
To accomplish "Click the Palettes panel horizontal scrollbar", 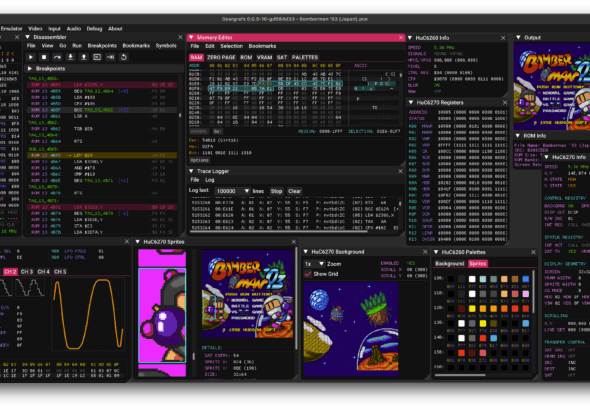I will pos(460,375).
